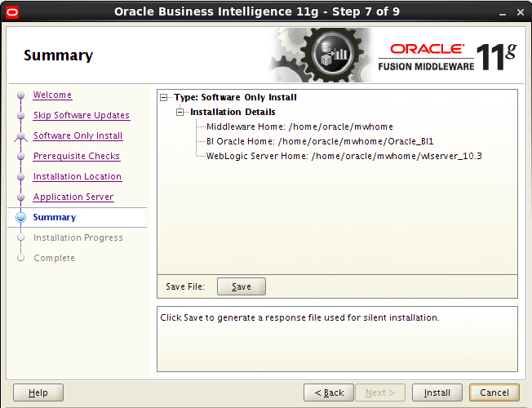Click the Type: Software Only Install label
Image resolution: width=532 pixels, height=408 pixels.
pos(236,97)
